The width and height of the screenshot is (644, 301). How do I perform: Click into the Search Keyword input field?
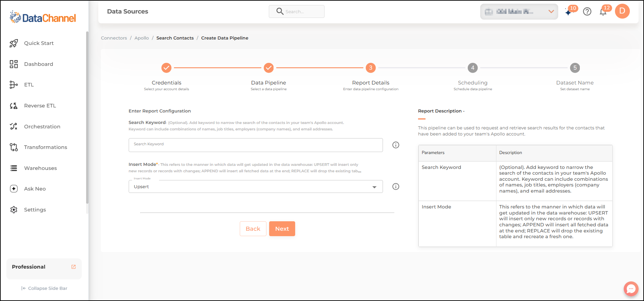pyautogui.click(x=256, y=145)
